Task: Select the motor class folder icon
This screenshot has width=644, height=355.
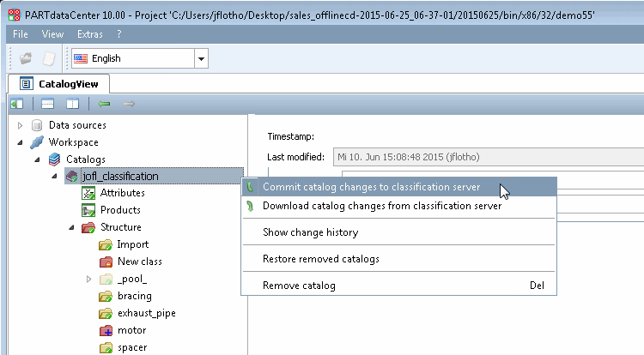Action: pyautogui.click(x=106, y=330)
